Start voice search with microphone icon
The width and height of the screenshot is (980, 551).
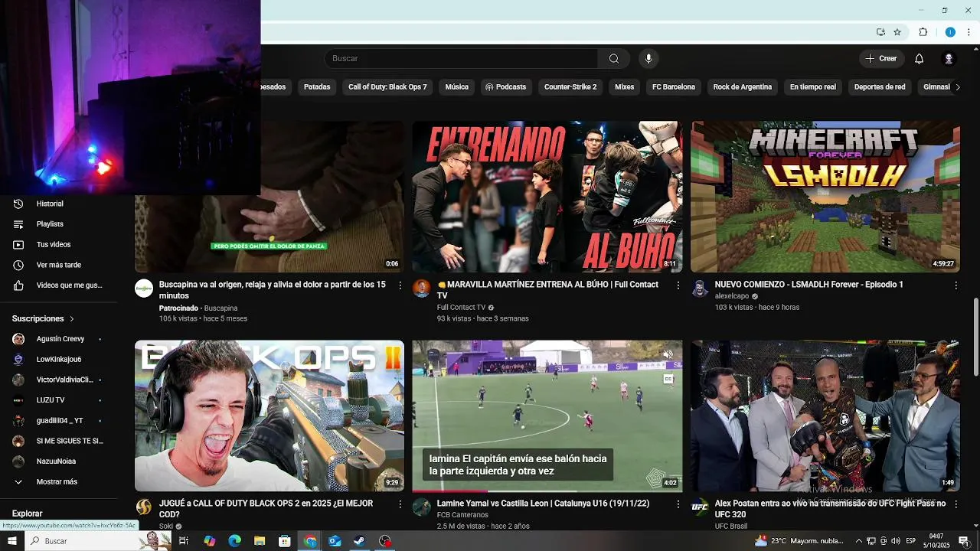648,59
